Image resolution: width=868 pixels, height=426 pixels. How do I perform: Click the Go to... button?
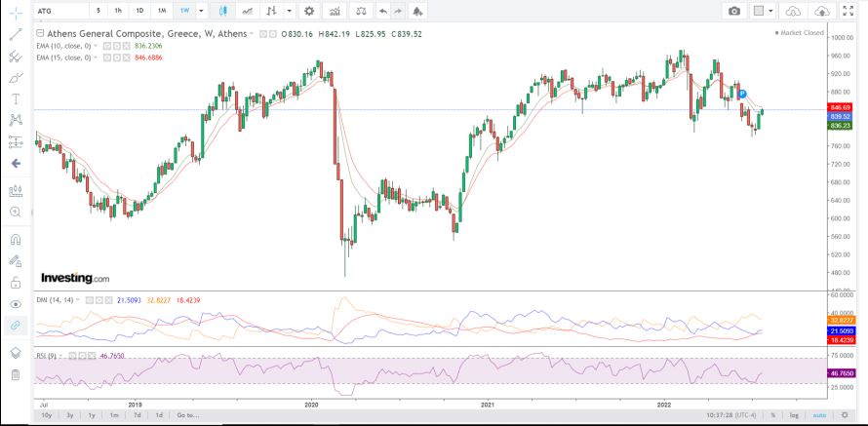(x=185, y=415)
